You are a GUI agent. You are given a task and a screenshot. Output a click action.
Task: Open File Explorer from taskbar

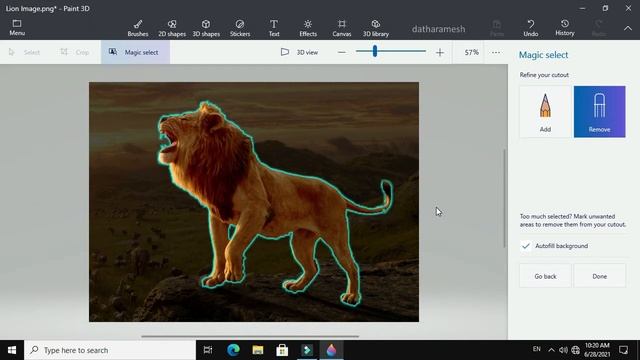click(258, 350)
